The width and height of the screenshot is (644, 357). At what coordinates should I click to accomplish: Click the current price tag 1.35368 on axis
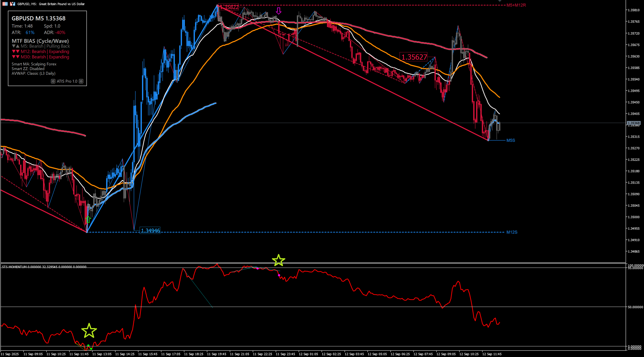tap(634, 123)
